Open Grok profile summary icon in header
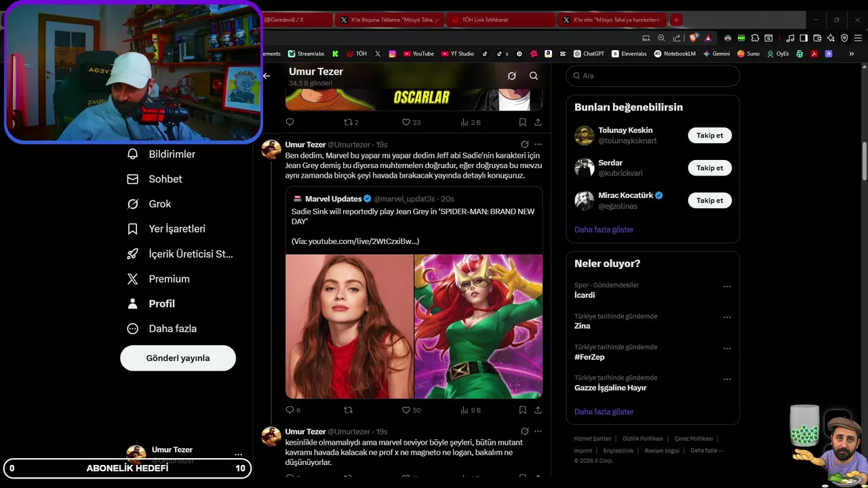This screenshot has height=488, width=868. [512, 76]
